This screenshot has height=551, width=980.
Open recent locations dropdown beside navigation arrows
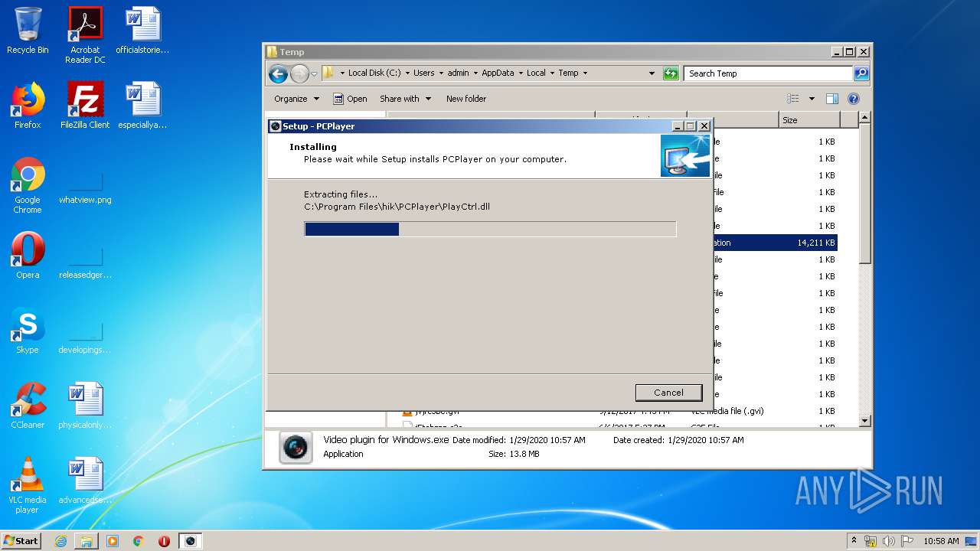[x=314, y=74]
